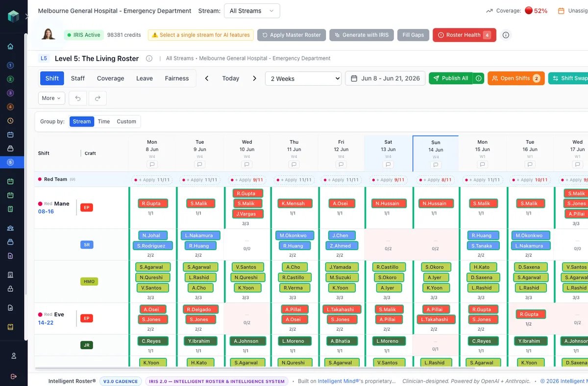Open the Intelligent Mind link in footer
588x386 pixels.
pyautogui.click(x=339, y=381)
